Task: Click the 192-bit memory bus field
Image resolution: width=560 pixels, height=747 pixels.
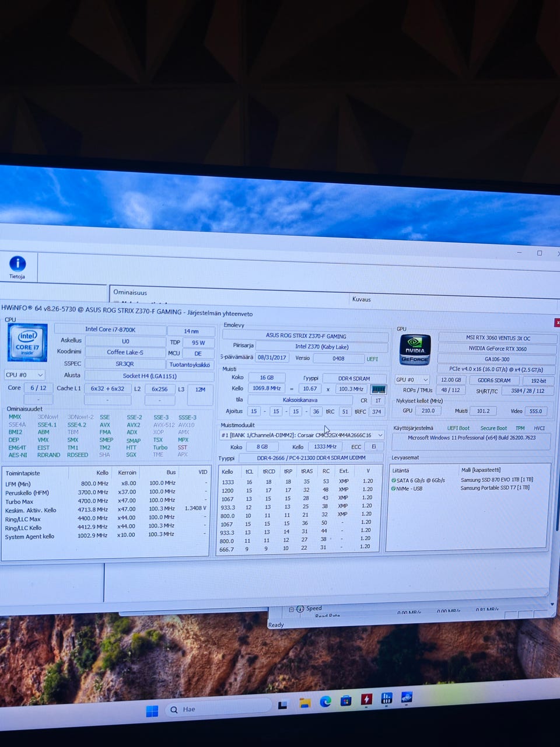Action: [x=538, y=381]
